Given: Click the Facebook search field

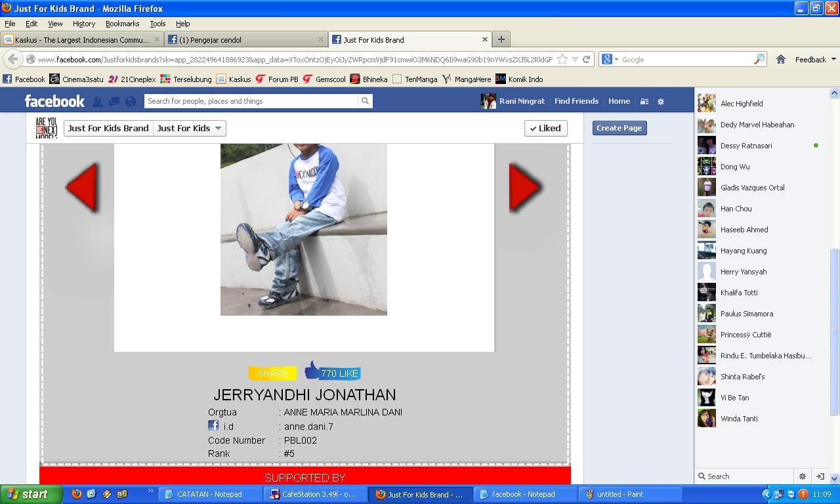Looking at the screenshot, I should coord(251,101).
